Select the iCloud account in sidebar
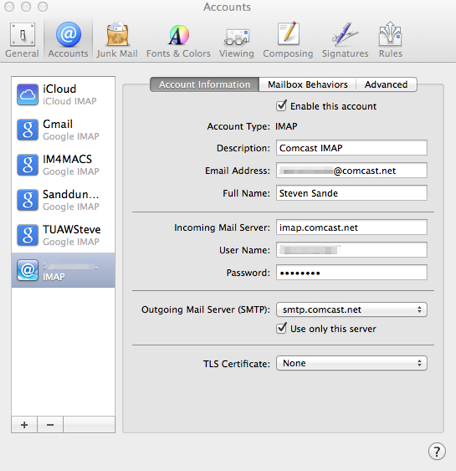456x471 pixels. coord(63,95)
